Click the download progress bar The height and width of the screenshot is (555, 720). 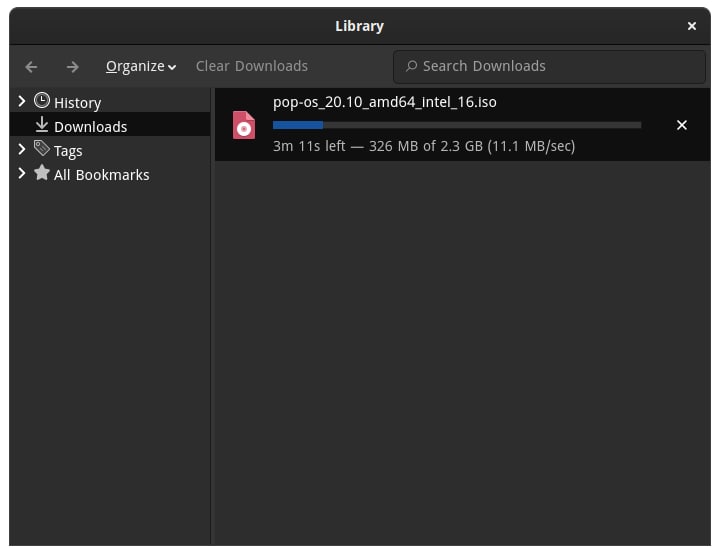click(457, 125)
